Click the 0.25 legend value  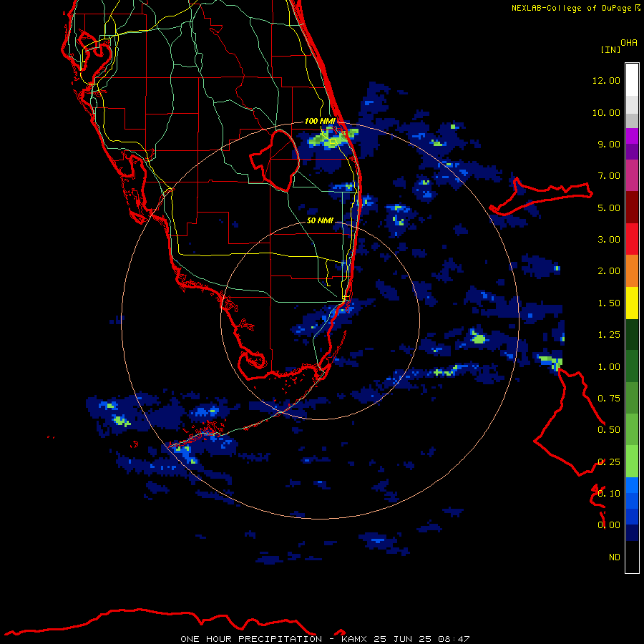pyautogui.click(x=609, y=462)
